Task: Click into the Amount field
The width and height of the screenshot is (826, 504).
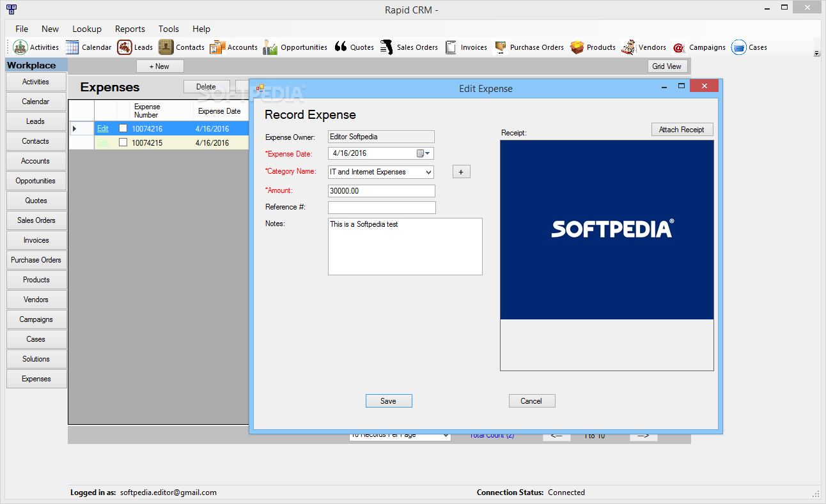Action: (x=382, y=191)
